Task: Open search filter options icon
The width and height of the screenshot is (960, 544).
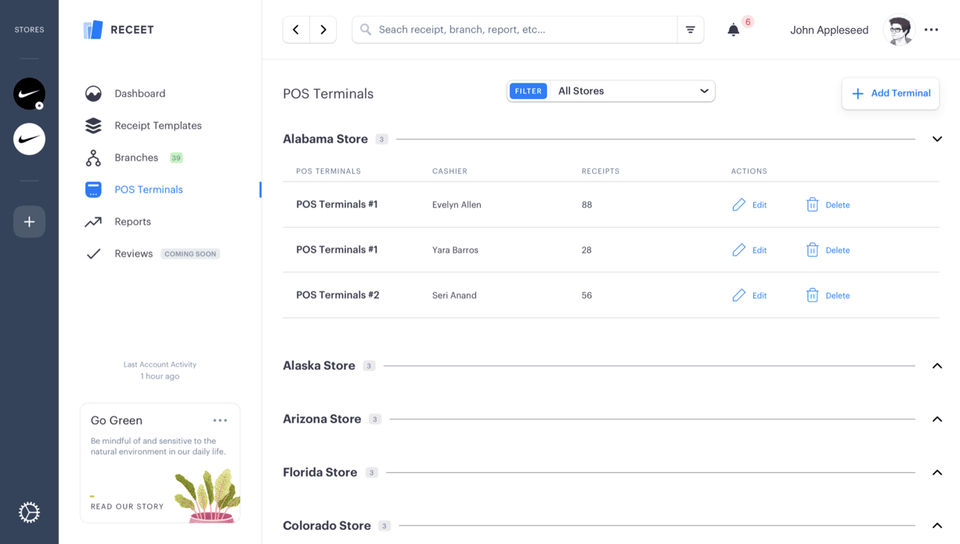Action: click(x=691, y=29)
